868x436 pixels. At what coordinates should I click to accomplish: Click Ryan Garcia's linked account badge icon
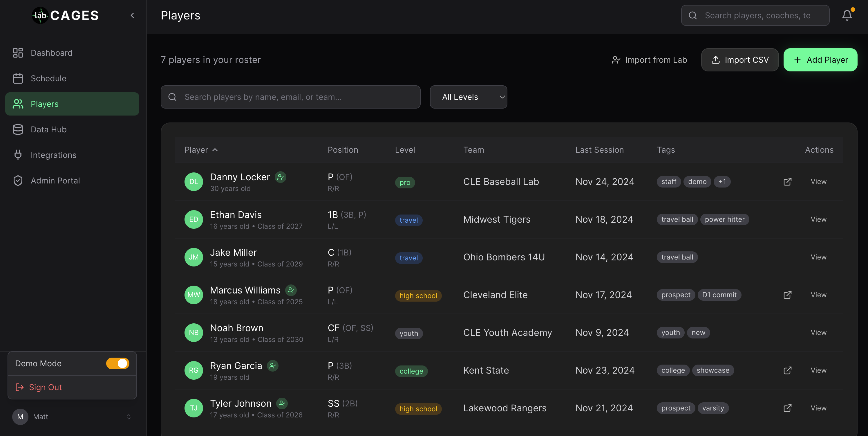coord(273,366)
